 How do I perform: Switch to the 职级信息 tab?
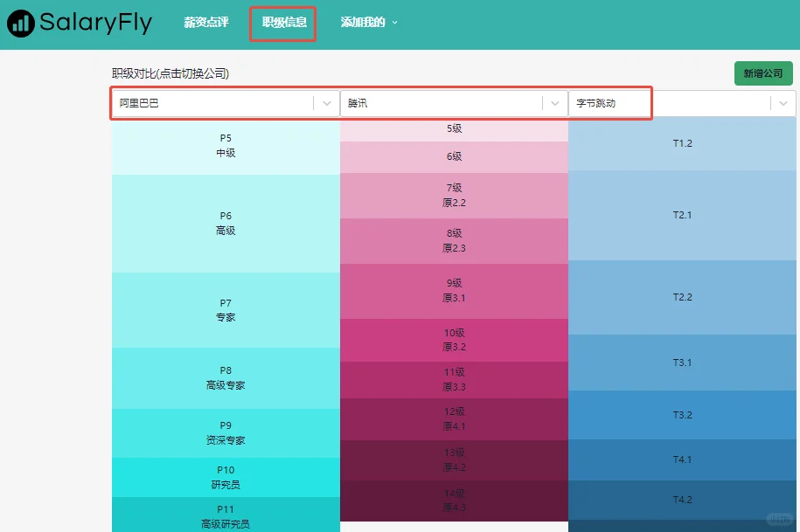(x=284, y=23)
